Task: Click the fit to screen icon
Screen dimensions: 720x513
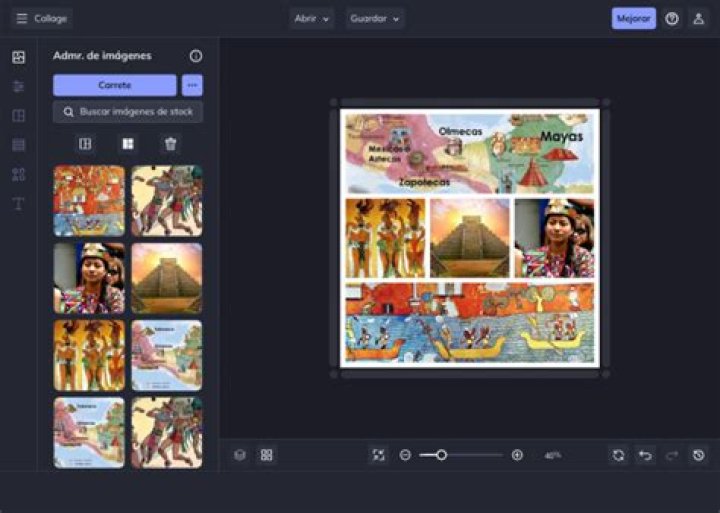Action: [378, 455]
